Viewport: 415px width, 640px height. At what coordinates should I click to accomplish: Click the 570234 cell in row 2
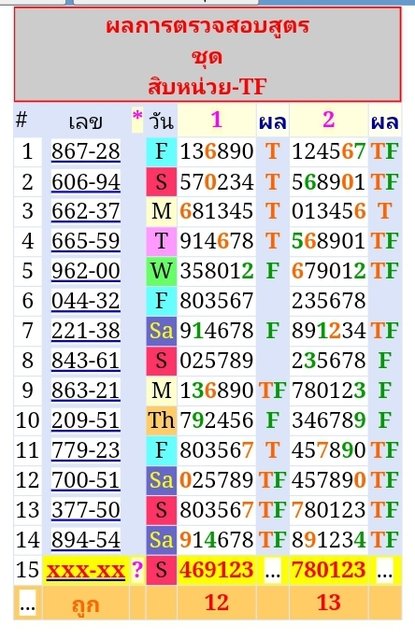[x=217, y=182]
